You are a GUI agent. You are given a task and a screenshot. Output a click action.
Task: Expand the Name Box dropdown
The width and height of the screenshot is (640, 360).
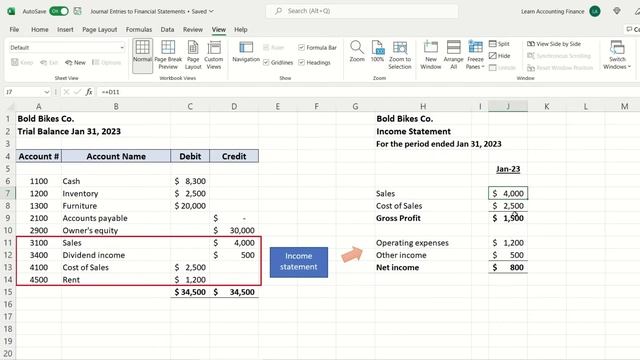click(47, 92)
